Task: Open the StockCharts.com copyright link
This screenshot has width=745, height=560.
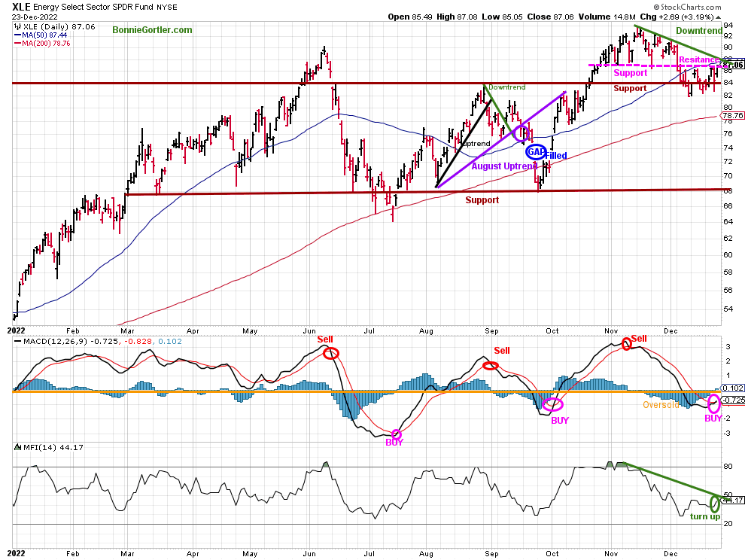Action: tap(687, 7)
